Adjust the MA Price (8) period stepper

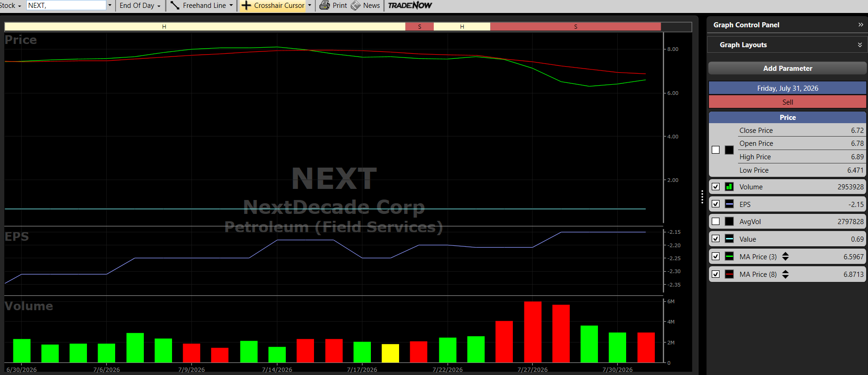(785, 274)
